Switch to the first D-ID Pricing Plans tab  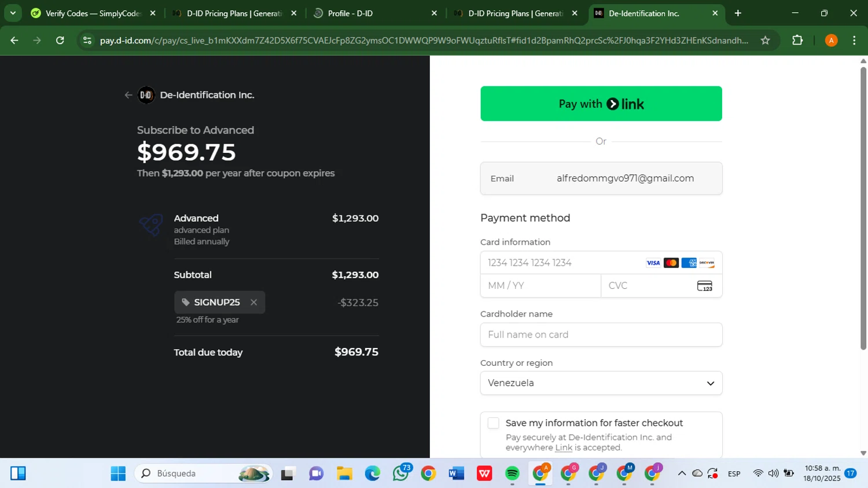coord(234,13)
